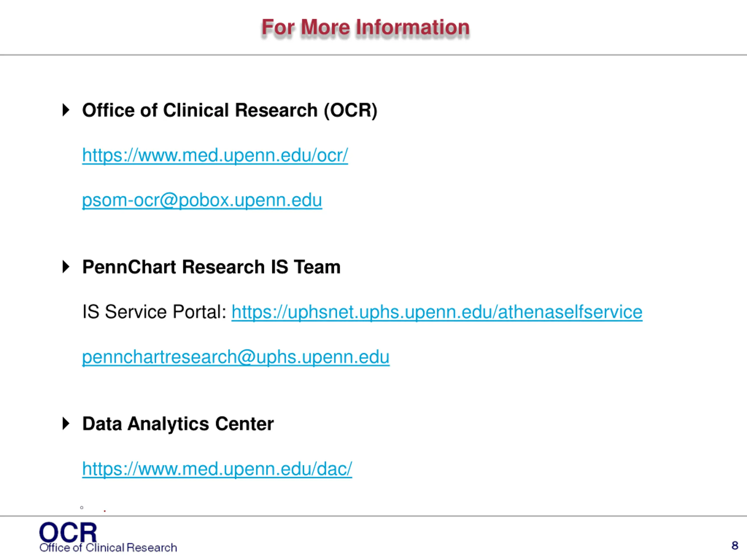Select the Office of Clinical Research (OCR) heading
Viewport: 747px width, 560px height.
click(x=230, y=110)
